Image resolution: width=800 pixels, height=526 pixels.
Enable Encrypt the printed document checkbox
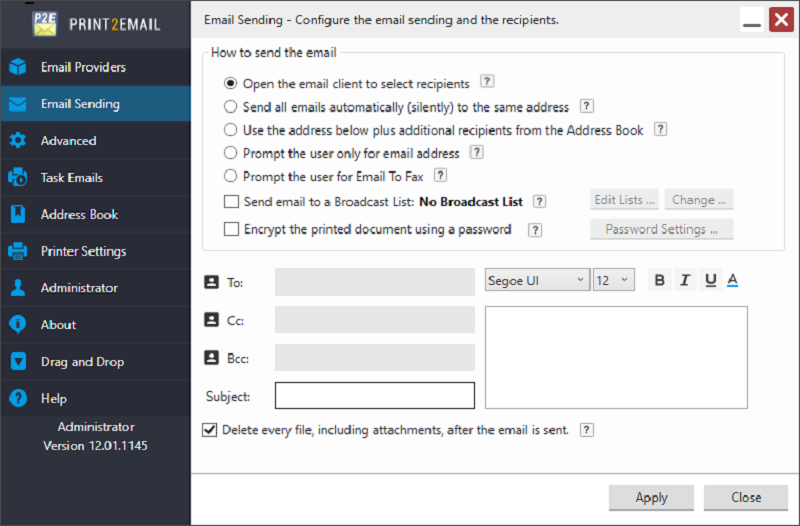point(231,229)
